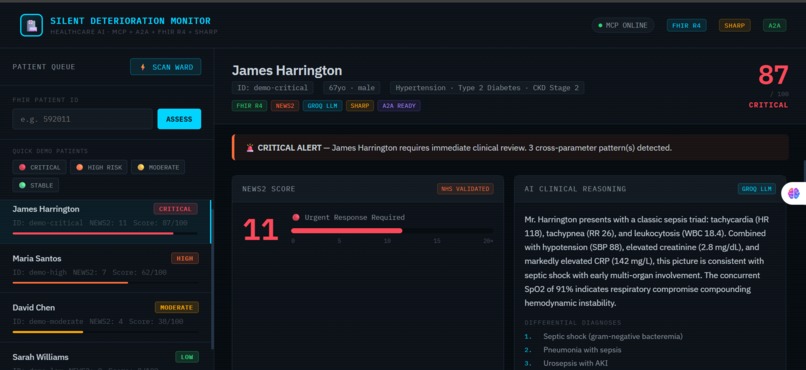This screenshot has height=370, width=806.
Task: Click the NHS VALIDATED badge on NEWS2 card
Action: [x=465, y=189]
